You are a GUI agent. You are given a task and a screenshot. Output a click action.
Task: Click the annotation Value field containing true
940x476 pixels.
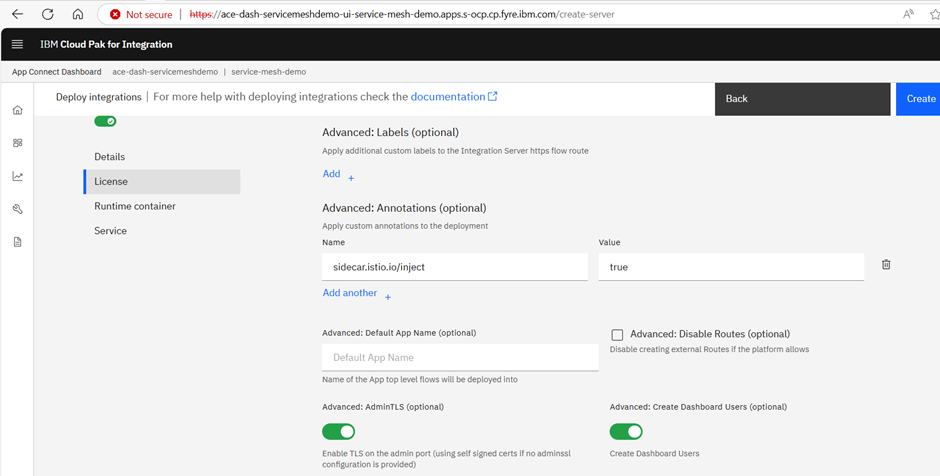[x=731, y=267]
